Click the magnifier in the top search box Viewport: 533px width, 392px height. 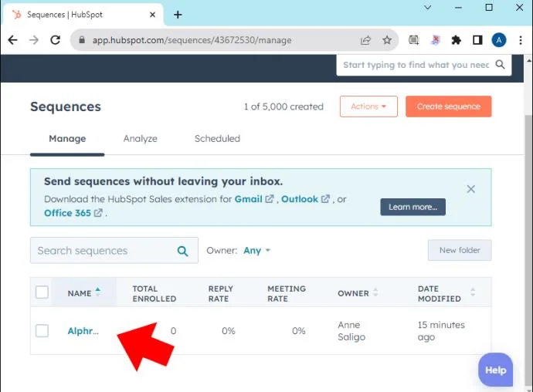[x=500, y=65]
